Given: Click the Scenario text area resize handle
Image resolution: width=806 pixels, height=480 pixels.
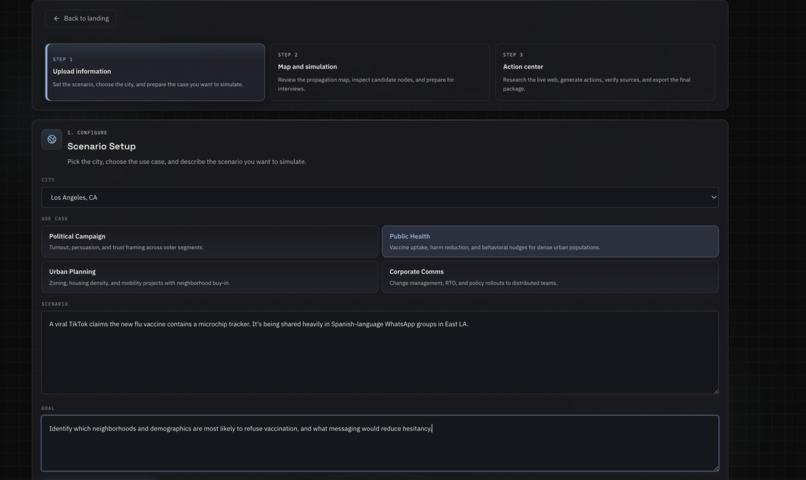Looking at the screenshot, I should point(715,391).
